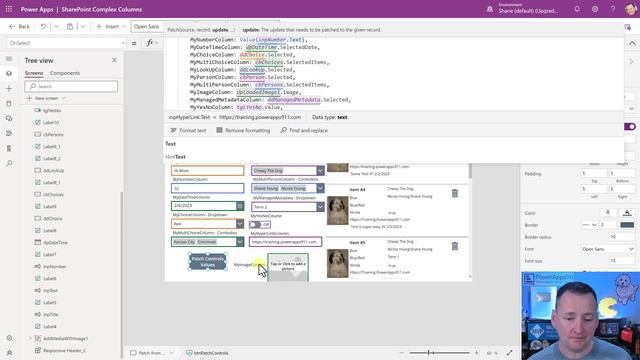The height and width of the screenshot is (360, 640).
Task: Open the Search icon in sidebar
Action: click(9, 163)
